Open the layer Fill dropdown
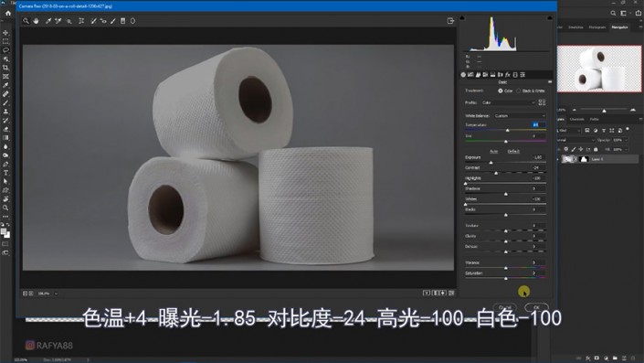 tap(626, 149)
